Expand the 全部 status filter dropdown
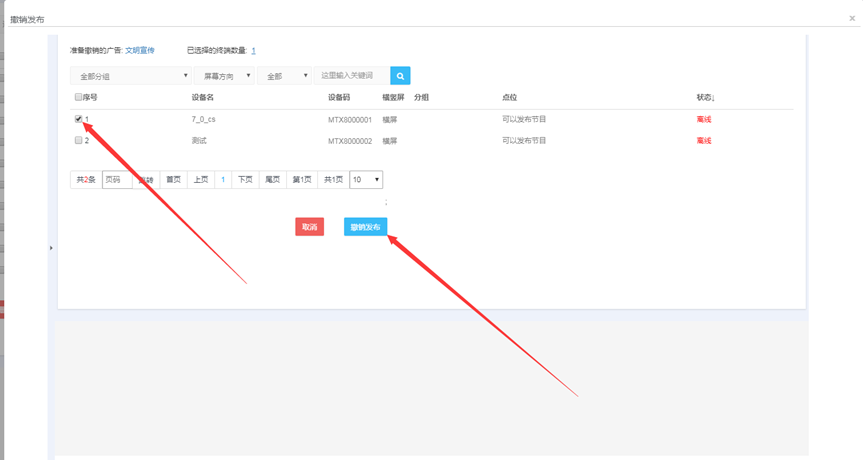Screen dimensions: 863x460 tap(284, 76)
